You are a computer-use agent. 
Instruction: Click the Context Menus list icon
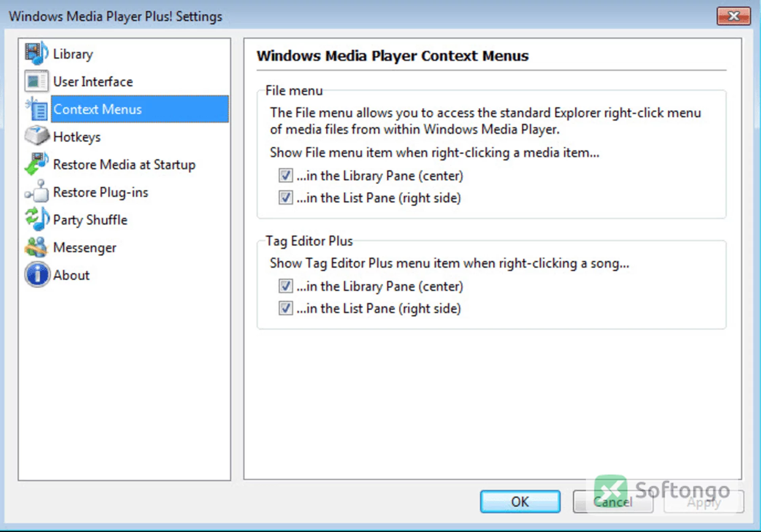tap(36, 109)
